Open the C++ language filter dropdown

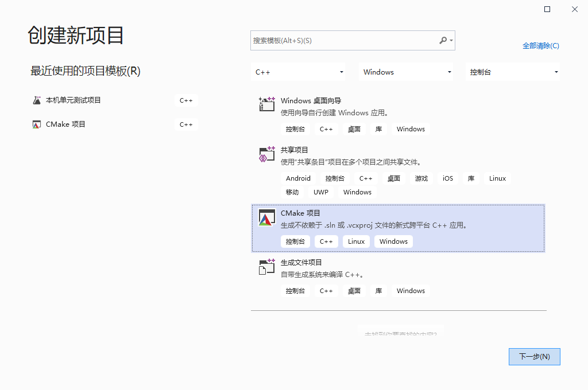[x=298, y=72]
